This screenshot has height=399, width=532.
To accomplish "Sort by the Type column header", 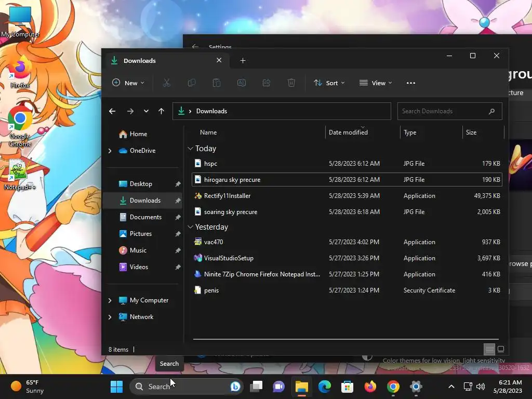I will pos(431,132).
